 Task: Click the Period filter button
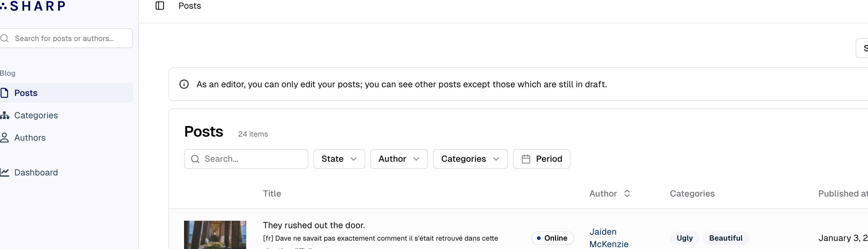[542, 159]
